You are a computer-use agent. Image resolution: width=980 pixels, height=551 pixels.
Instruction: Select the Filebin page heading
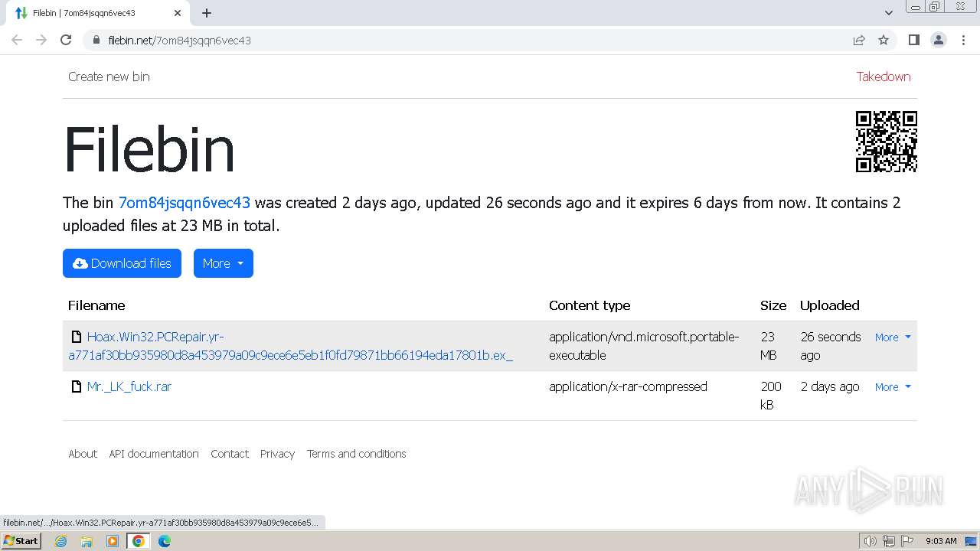point(149,148)
